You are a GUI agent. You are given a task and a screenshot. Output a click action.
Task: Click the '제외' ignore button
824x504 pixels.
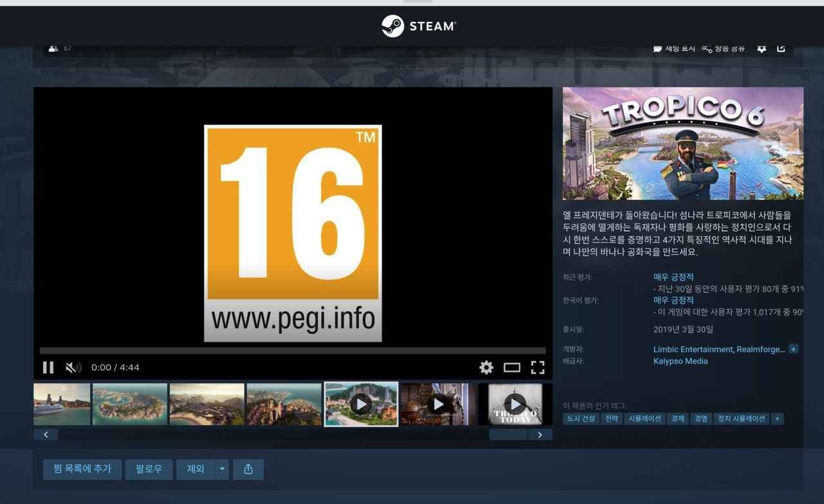(x=196, y=469)
